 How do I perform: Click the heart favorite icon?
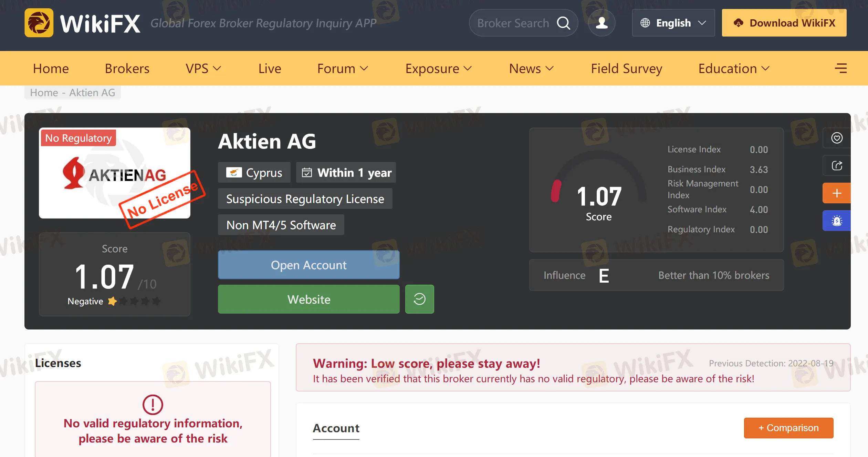837,138
